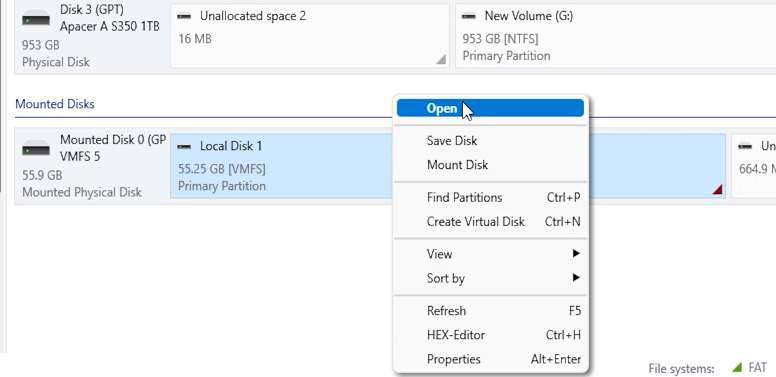Screen dimensions: 776x377
Task: Click the Mounted Disks section heading
Action: pyautogui.click(x=55, y=104)
